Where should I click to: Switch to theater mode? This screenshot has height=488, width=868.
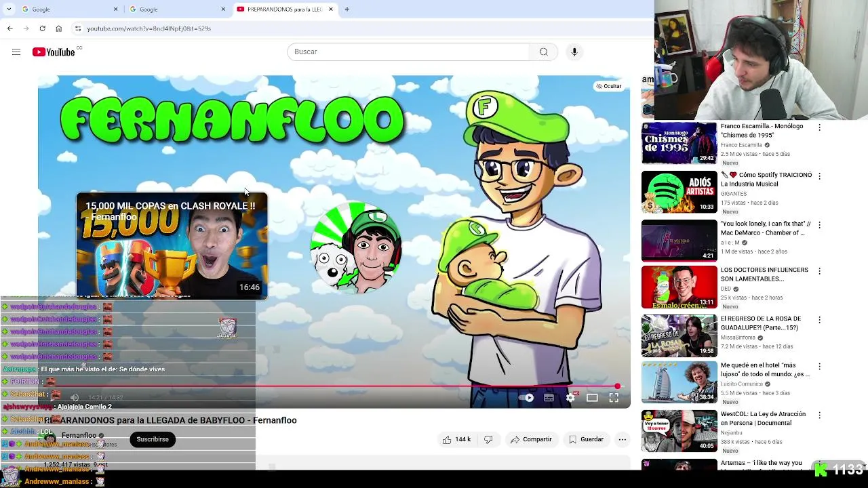(x=592, y=398)
